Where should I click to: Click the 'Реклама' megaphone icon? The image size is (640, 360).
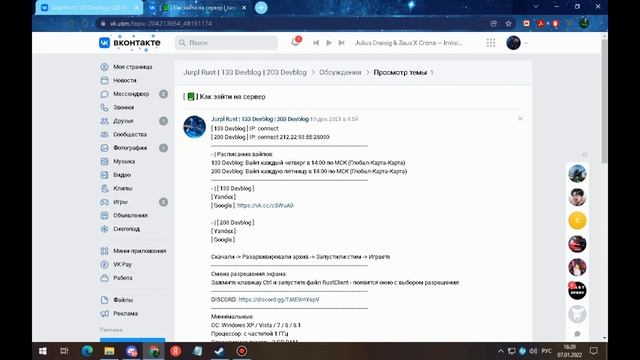[104, 313]
